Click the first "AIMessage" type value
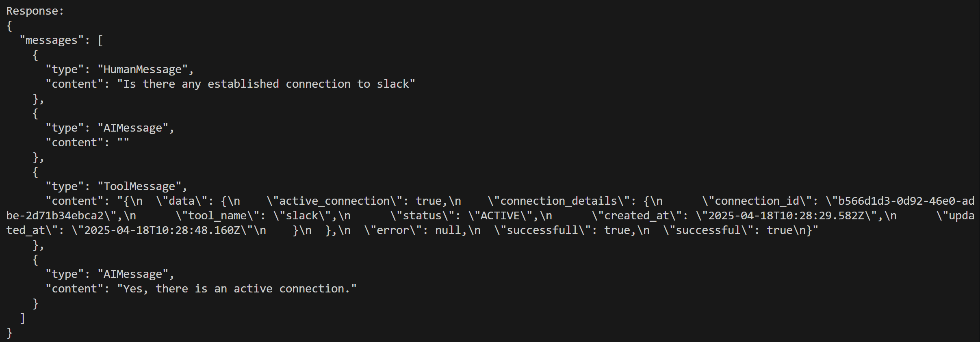 (x=132, y=128)
